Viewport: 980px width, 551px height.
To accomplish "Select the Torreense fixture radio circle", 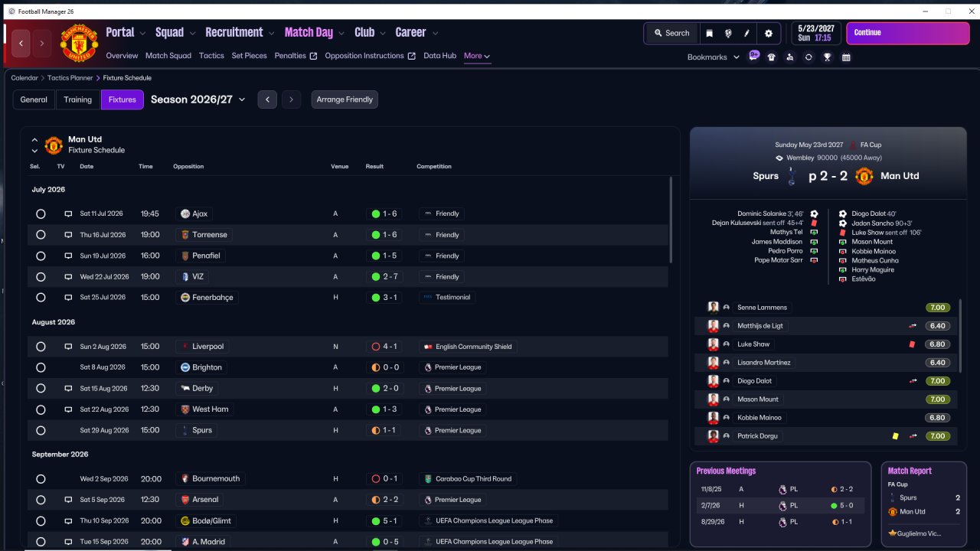I will 41,235.
